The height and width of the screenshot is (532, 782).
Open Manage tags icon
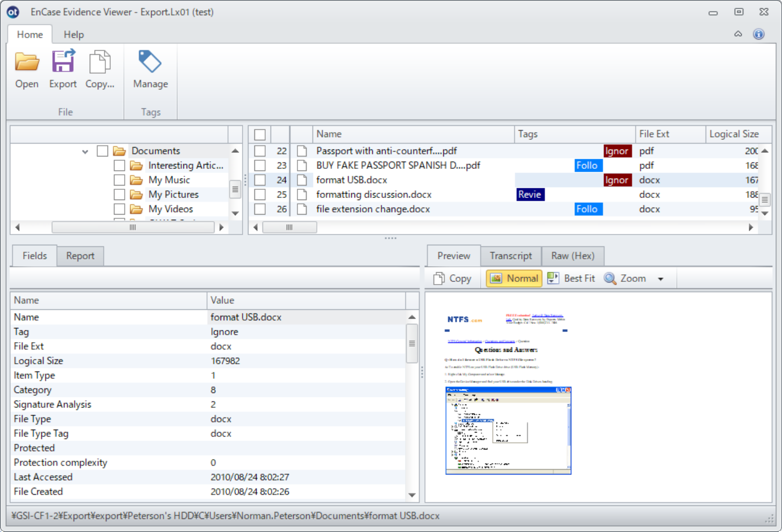(x=150, y=61)
